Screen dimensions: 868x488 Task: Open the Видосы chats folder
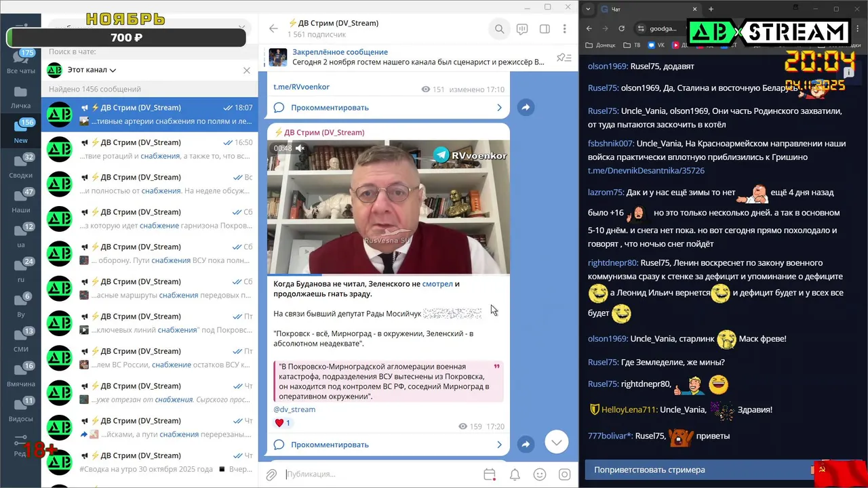[x=21, y=409]
